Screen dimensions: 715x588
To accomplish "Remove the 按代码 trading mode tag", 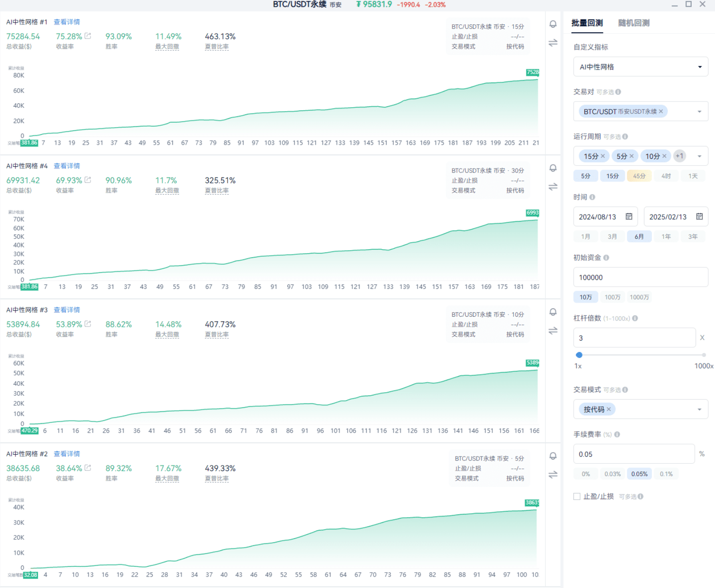I will (x=609, y=409).
